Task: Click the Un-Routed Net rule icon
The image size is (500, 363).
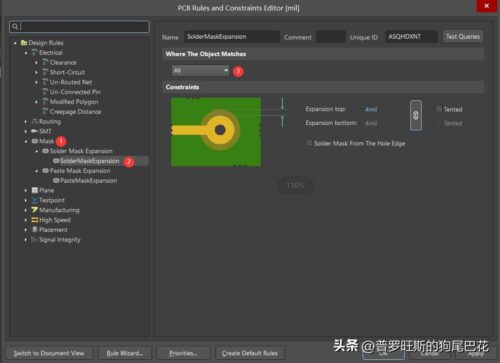Action: pyautogui.click(x=45, y=82)
